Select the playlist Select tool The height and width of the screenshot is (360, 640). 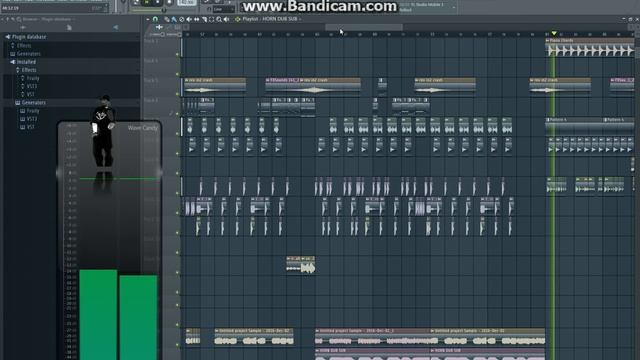click(211, 19)
